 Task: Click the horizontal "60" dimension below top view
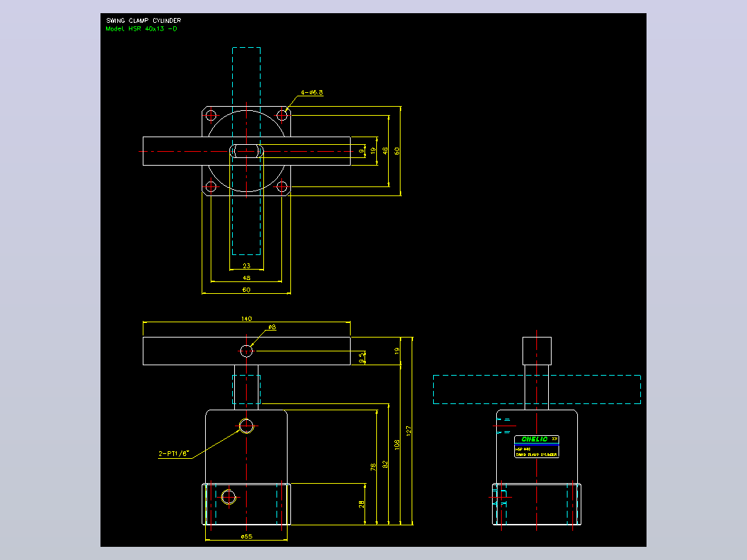click(246, 290)
